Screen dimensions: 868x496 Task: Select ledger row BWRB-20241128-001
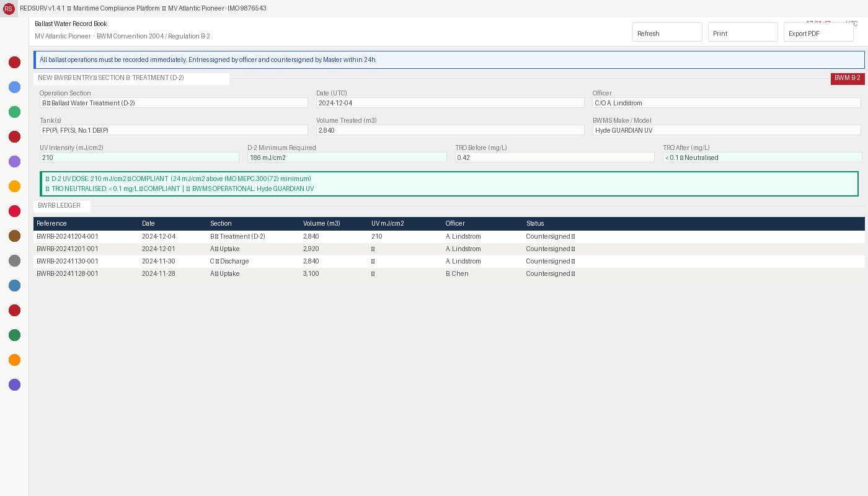(x=449, y=274)
